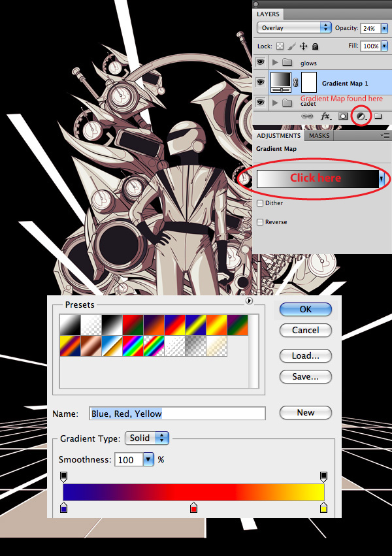Open the gradient picker arrow in Adjustments panel

(382, 179)
